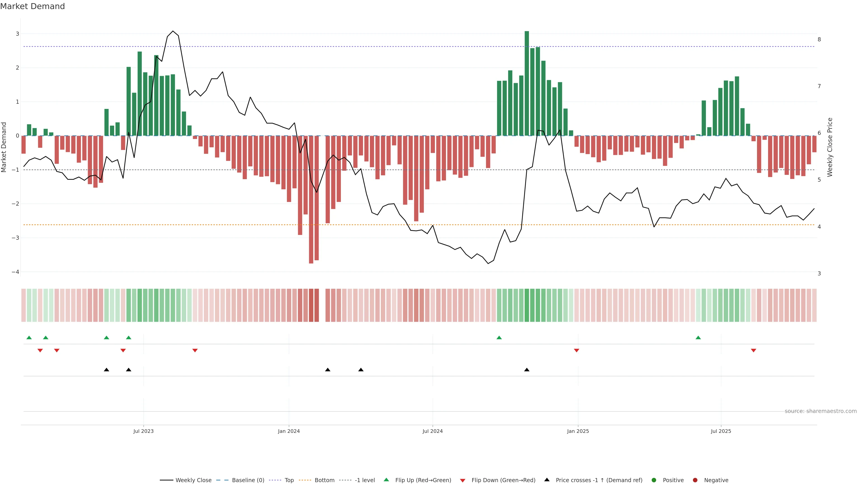Click the -1 level legend entry

365,480
